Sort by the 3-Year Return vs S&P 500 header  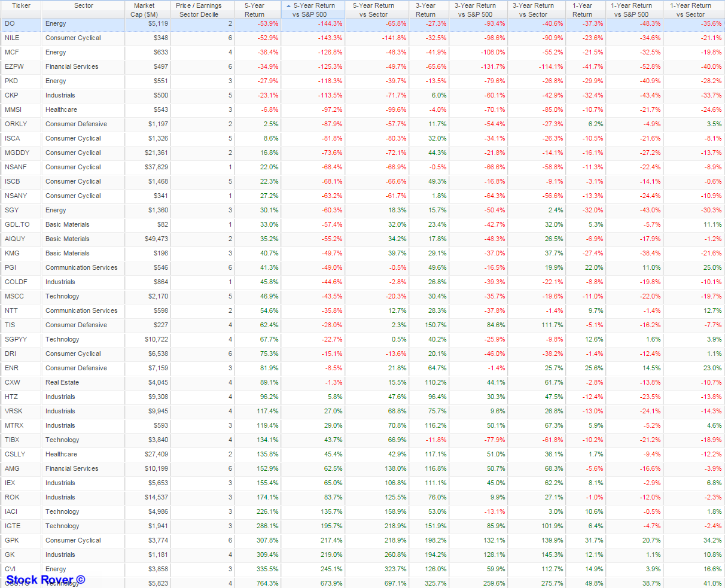[475, 8]
